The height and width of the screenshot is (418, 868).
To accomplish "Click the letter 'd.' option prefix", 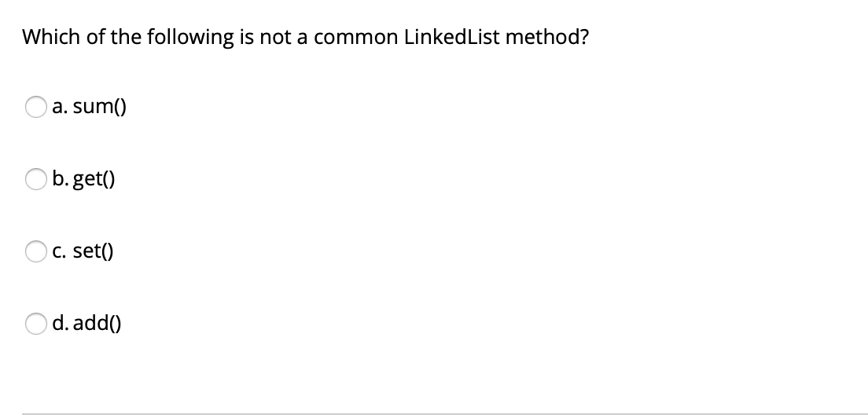I will (x=61, y=323).
